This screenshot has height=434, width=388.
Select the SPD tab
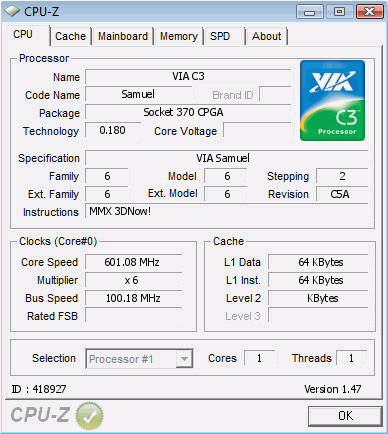pyautogui.click(x=221, y=36)
